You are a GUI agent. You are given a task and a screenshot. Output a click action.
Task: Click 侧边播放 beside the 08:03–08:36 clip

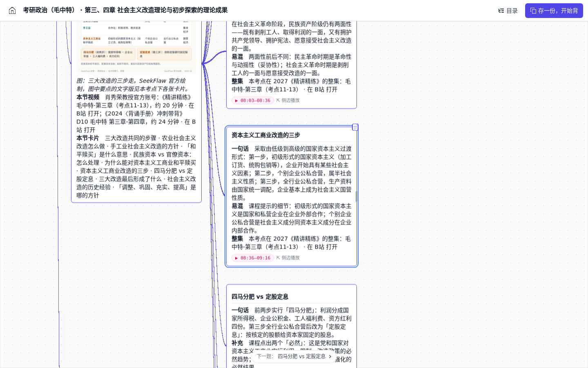pos(288,101)
